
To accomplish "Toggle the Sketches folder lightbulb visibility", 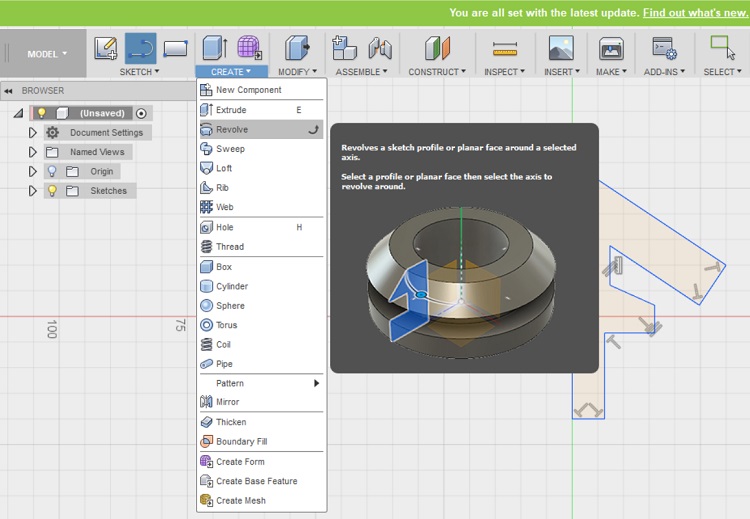I will pyautogui.click(x=52, y=191).
